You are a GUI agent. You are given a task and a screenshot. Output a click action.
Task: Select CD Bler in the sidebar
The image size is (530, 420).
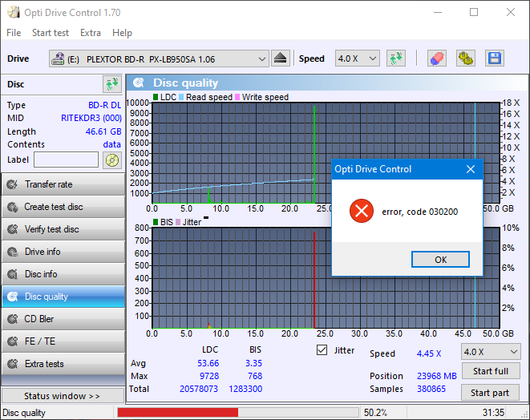63,319
